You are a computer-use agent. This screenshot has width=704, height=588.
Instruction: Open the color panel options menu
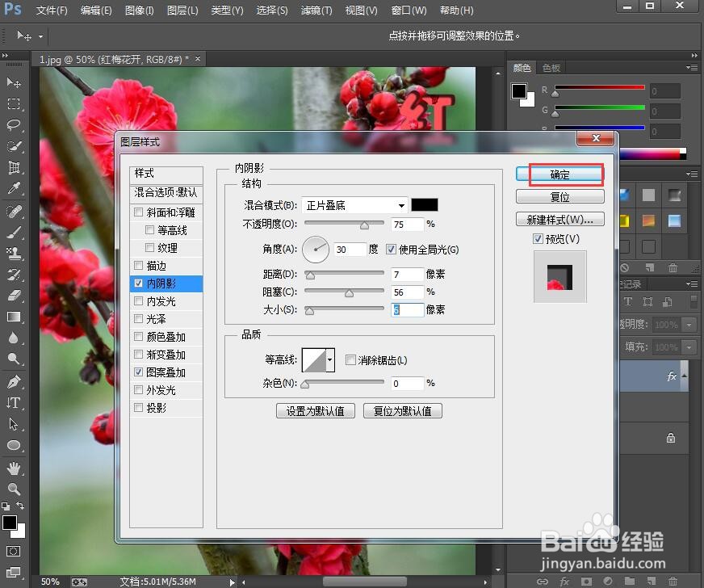[x=691, y=67]
